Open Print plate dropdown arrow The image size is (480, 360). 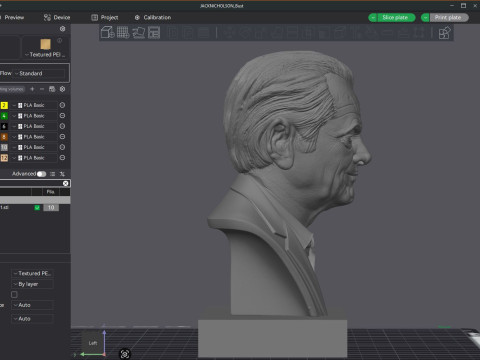(425, 18)
